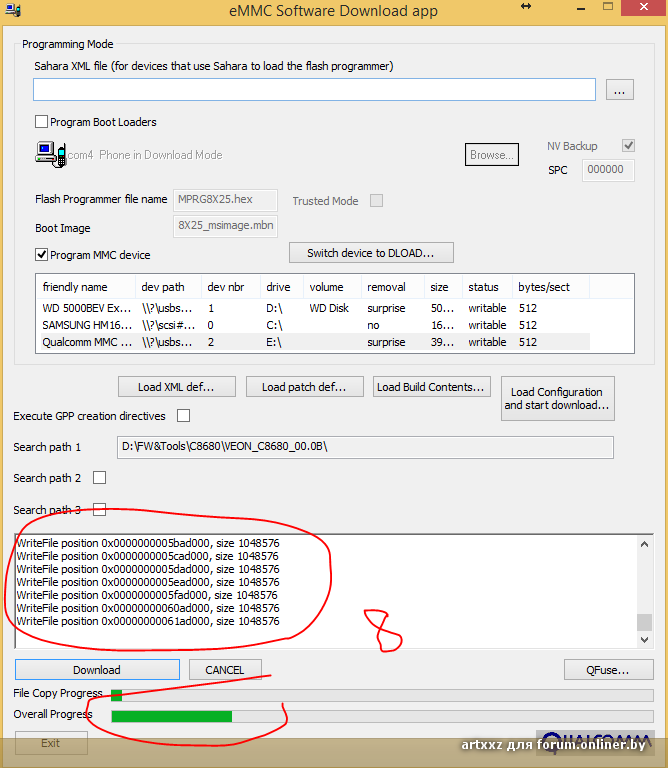Enable Search path 2 checkbox
Screen dimensions: 668x768
(99, 478)
